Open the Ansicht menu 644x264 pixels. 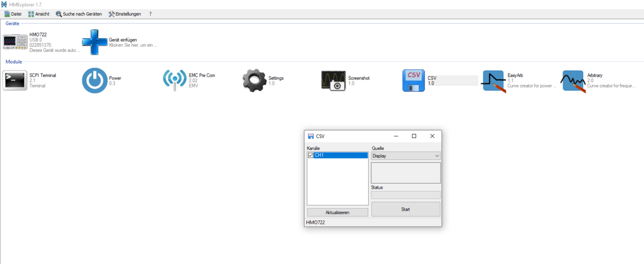tap(39, 14)
